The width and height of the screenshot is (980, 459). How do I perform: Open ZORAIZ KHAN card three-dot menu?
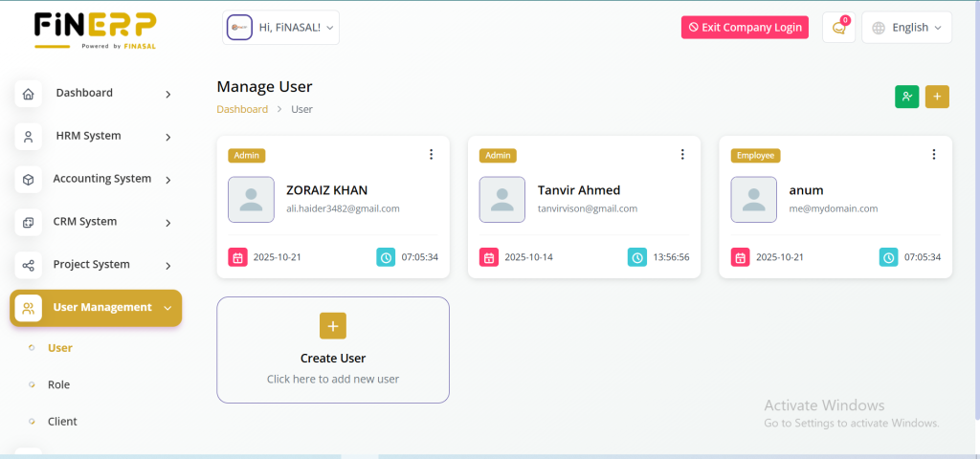tap(431, 155)
